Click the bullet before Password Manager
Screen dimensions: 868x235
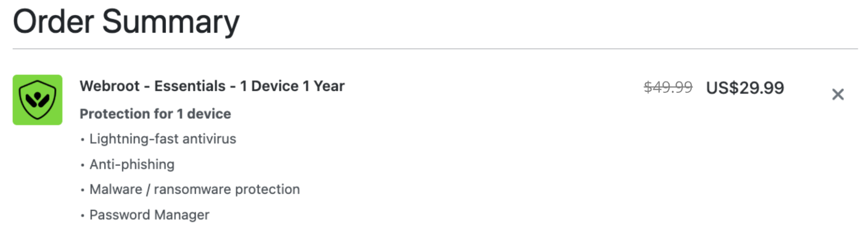coord(83,216)
